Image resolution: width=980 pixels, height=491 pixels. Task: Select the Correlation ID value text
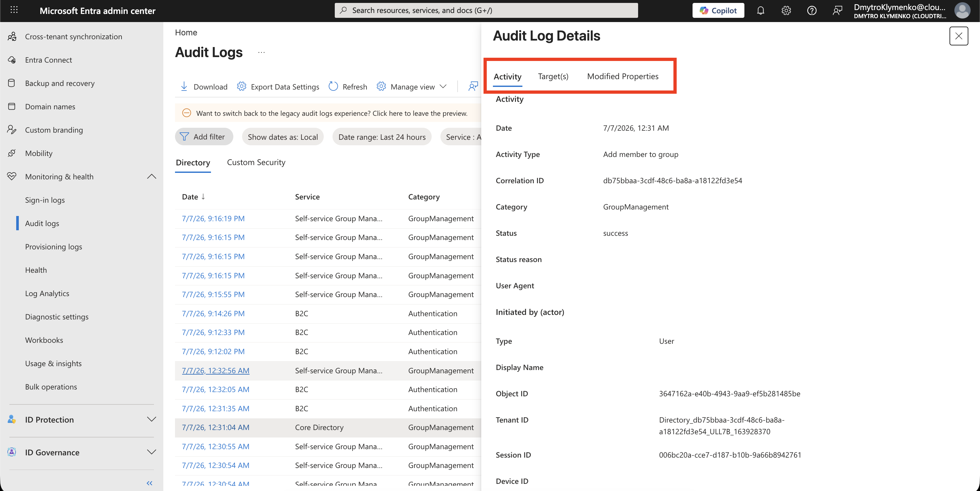672,180
